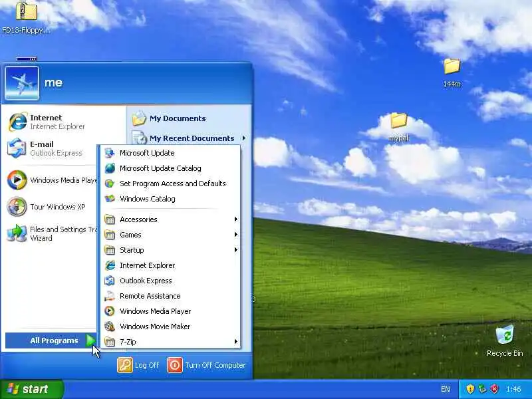The image size is (532, 399).
Task: Click pinned Windows Media Player in left column
Action: (x=51, y=180)
